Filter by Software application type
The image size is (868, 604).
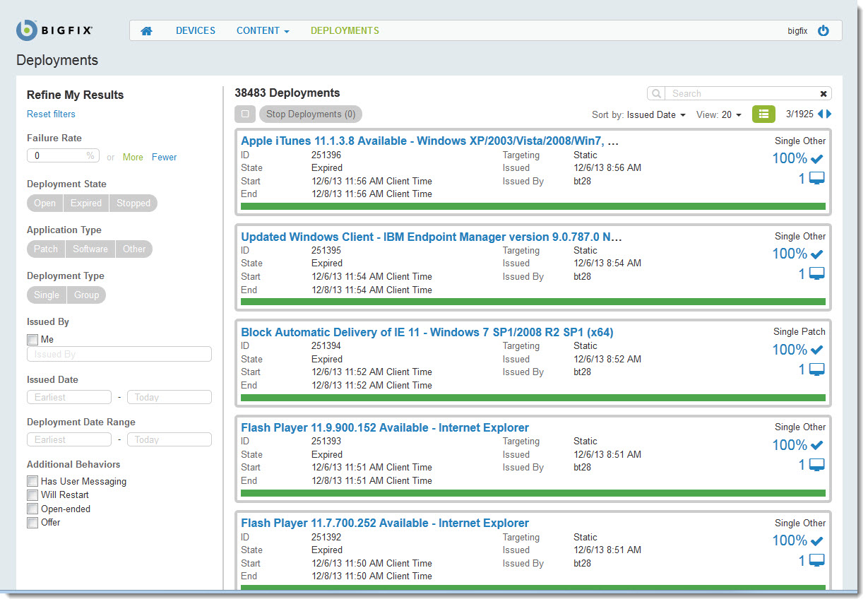[90, 249]
